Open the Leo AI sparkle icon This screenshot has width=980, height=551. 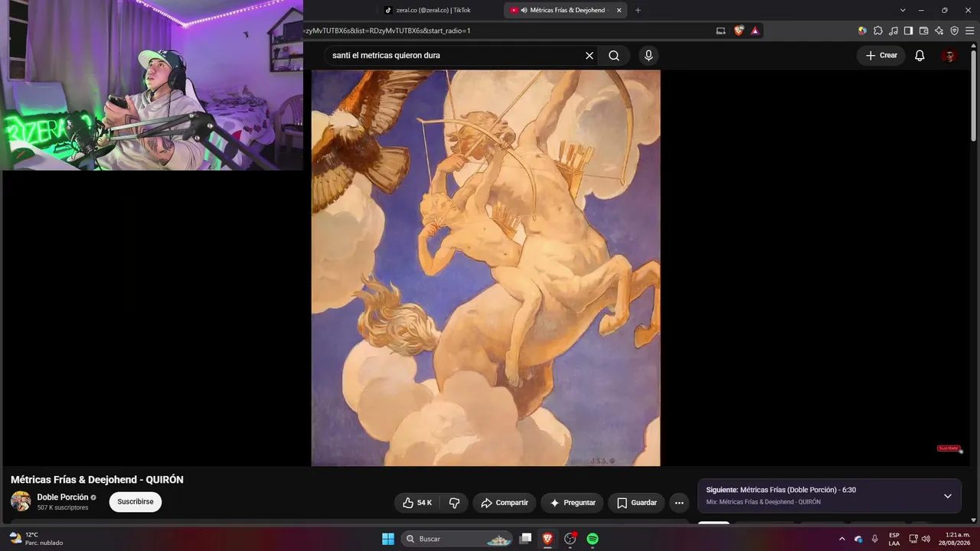coord(939,31)
